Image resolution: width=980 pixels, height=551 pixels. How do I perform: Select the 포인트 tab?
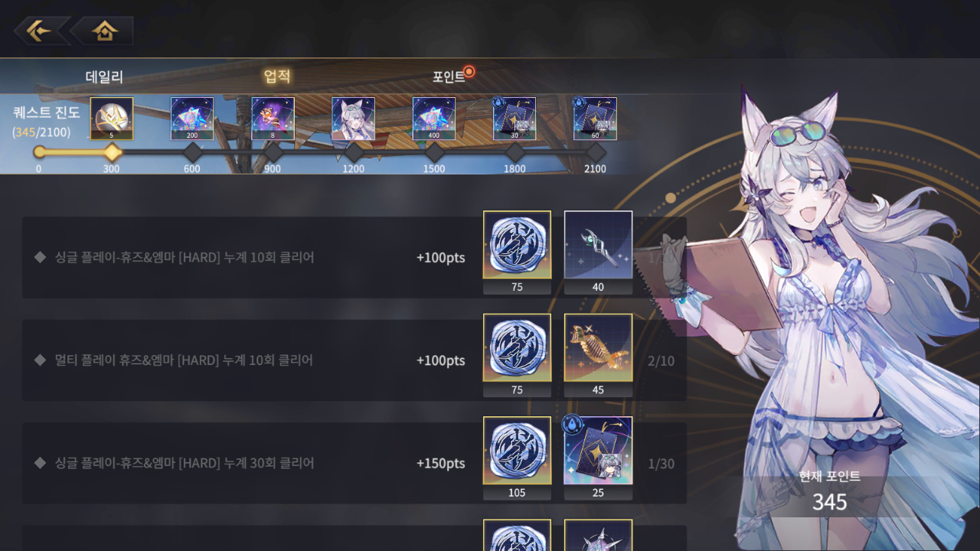449,77
